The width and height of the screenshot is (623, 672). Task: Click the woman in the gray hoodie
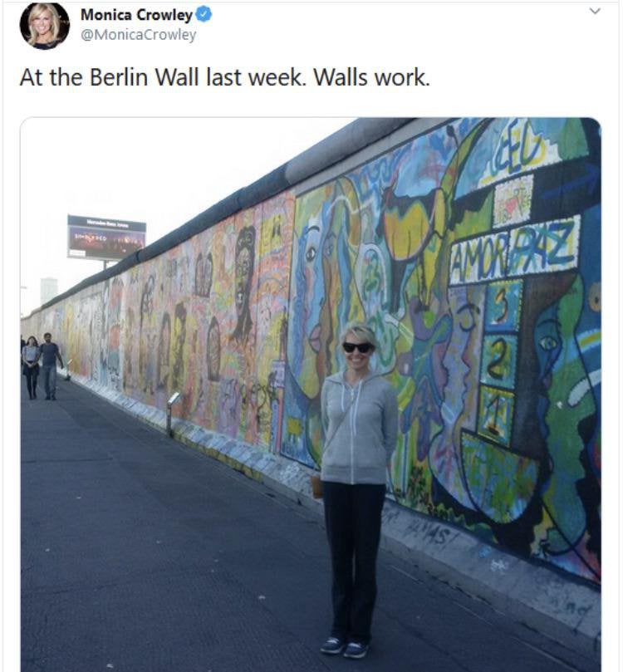tap(356, 488)
